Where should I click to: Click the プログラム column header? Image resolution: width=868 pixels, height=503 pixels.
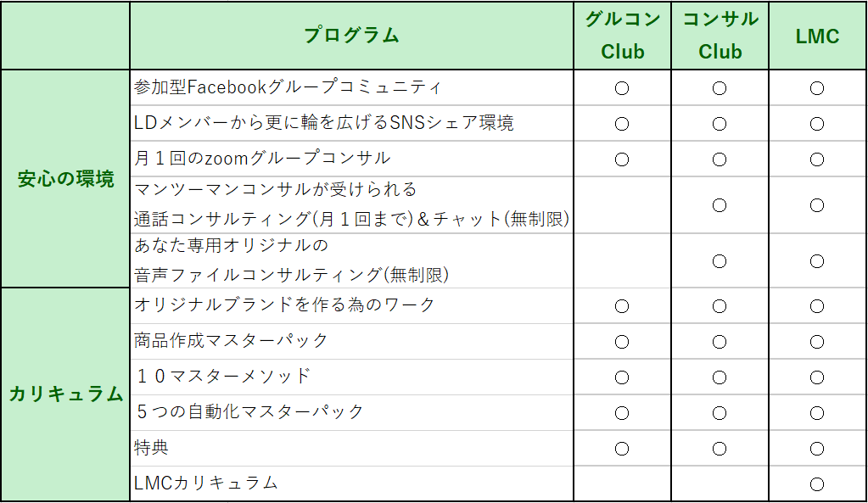point(351,36)
